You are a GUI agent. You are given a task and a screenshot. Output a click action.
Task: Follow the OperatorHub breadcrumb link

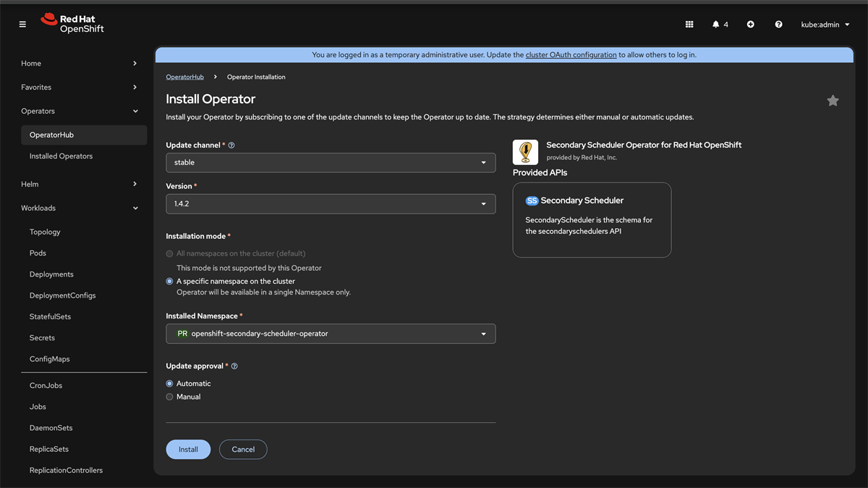[x=184, y=77]
